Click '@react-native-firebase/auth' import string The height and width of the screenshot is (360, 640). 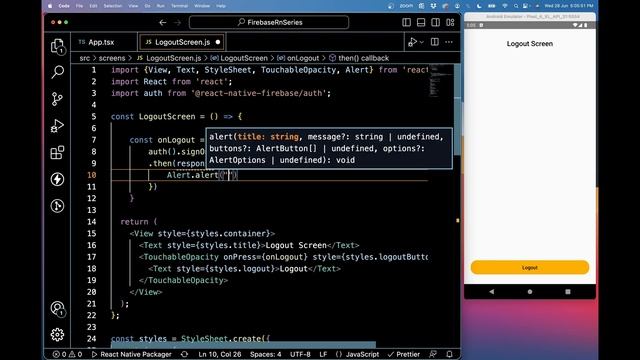coord(260,93)
